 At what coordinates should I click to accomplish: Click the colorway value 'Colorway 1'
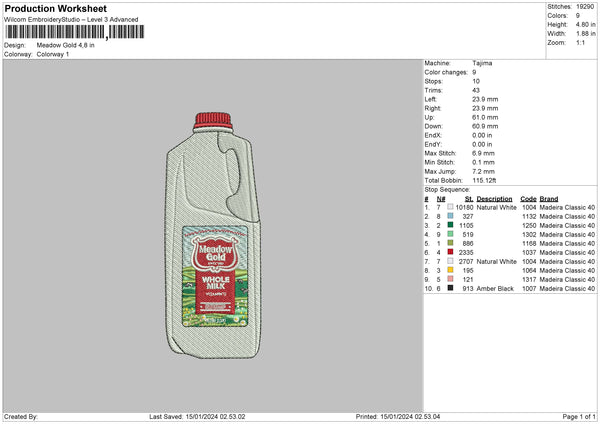53,54
